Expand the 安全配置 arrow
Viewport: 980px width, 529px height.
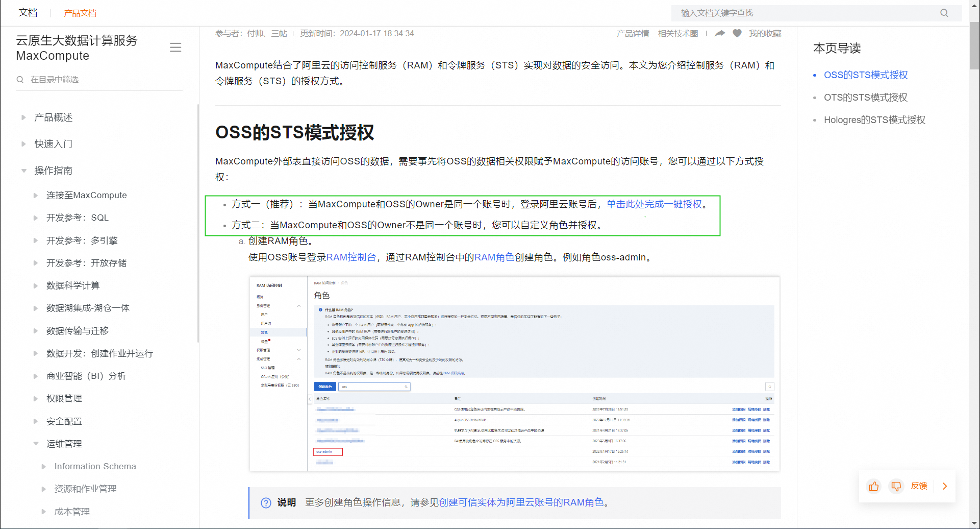(x=36, y=421)
